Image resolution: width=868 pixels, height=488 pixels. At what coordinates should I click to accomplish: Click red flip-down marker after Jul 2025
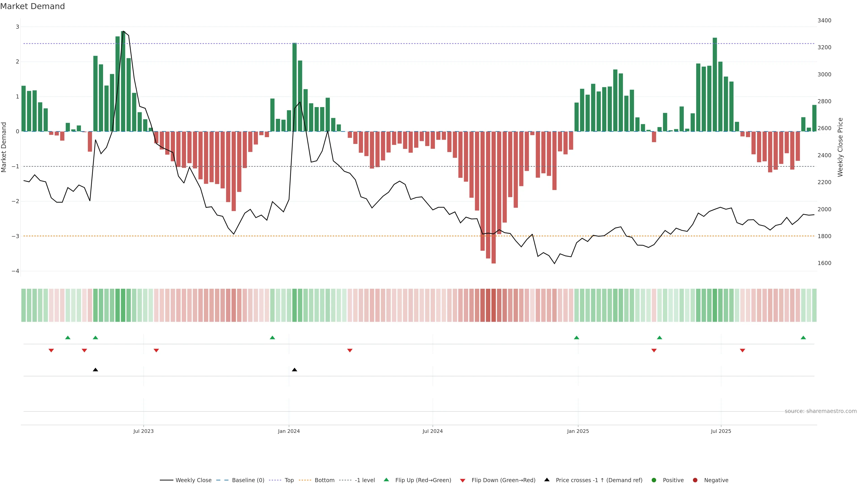coord(742,351)
